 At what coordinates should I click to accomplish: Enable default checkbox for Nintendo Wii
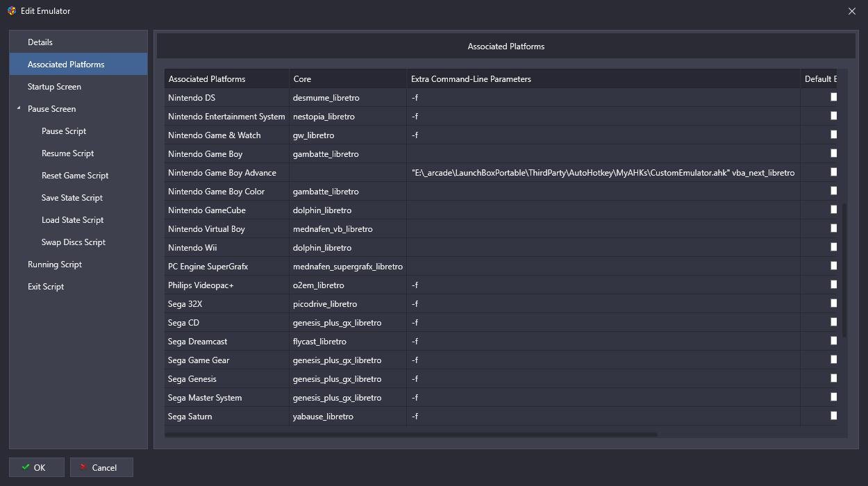(x=834, y=247)
